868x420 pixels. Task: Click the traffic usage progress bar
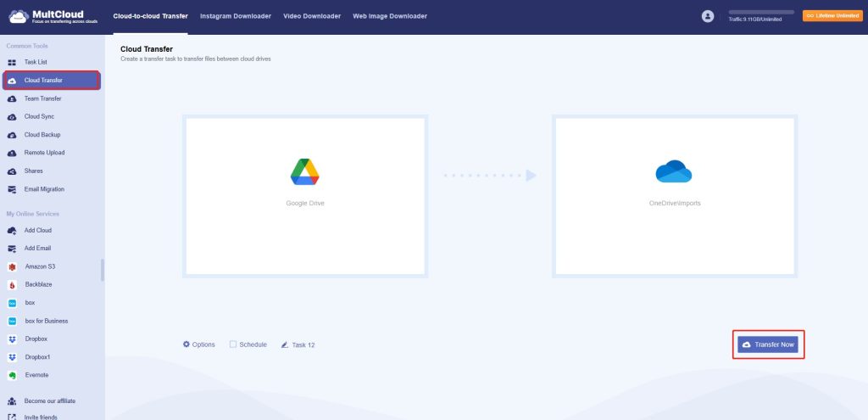pos(761,12)
